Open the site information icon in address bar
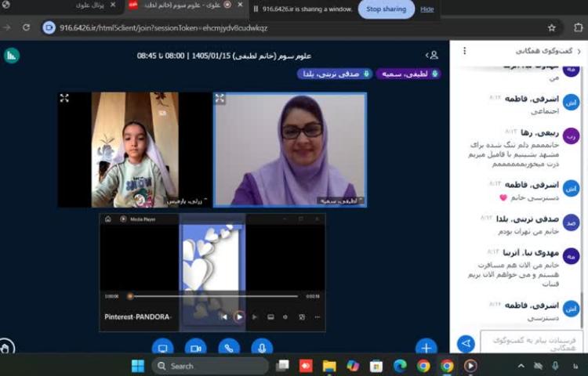Viewport: 588px width, 376px height. click(x=49, y=27)
